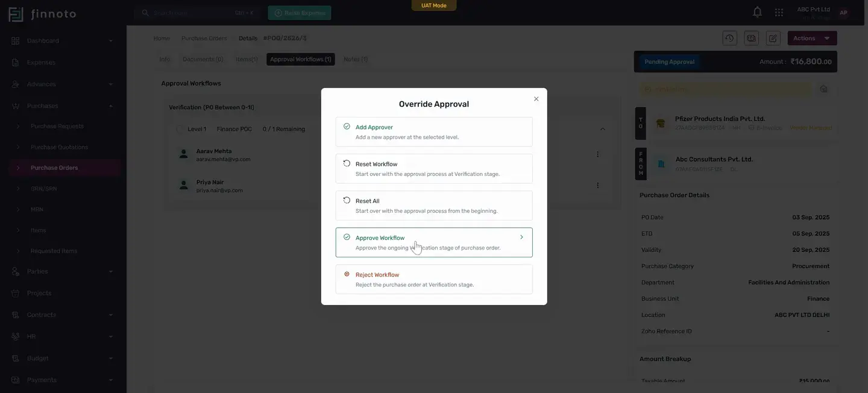Switch to Notes (1) tab
The height and width of the screenshot is (393, 868).
click(356, 59)
